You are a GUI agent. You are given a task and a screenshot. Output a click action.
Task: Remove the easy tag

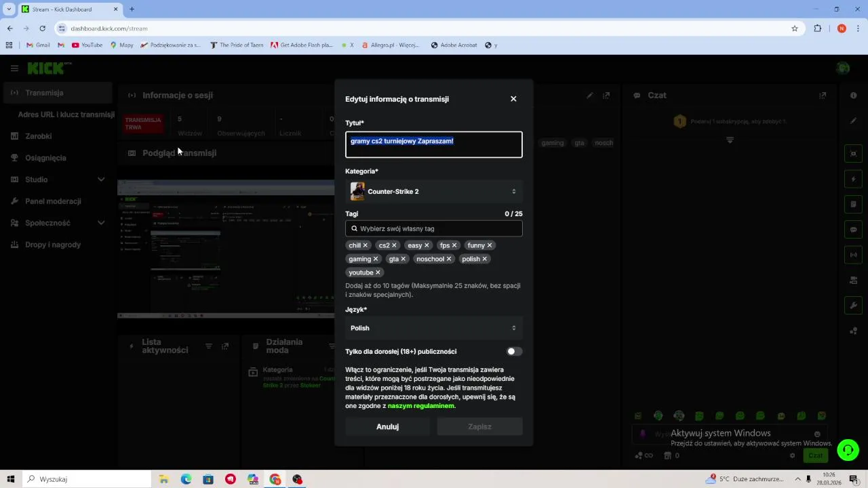[427, 245]
